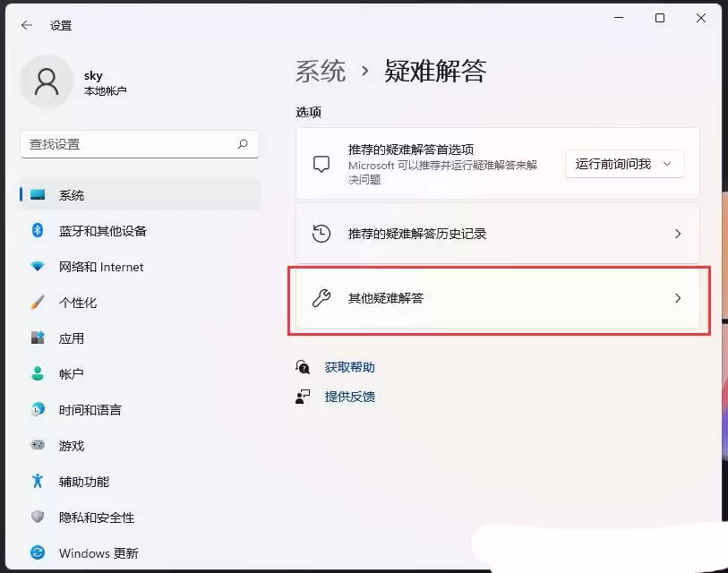Go to 辅助功能 settings
This screenshot has height=573, width=728.
140,481
